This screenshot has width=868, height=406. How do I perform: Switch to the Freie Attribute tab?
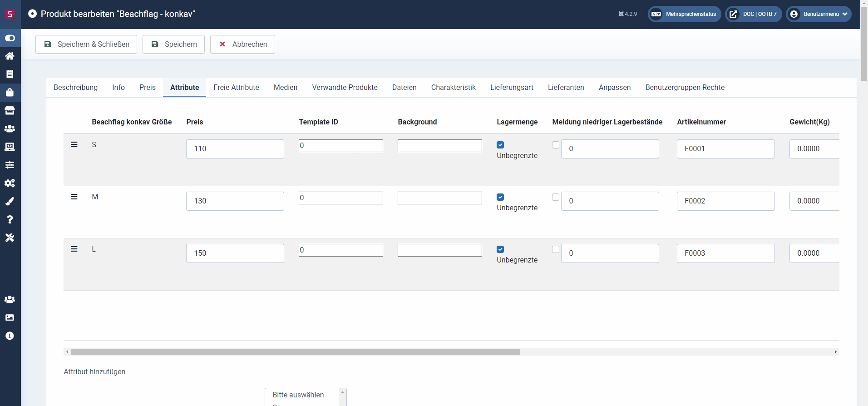pyautogui.click(x=236, y=87)
